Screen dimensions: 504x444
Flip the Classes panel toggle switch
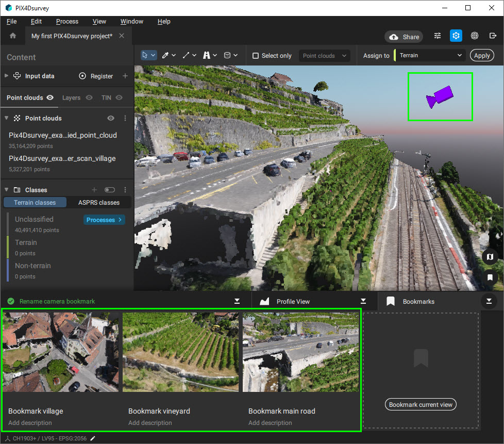(110, 190)
